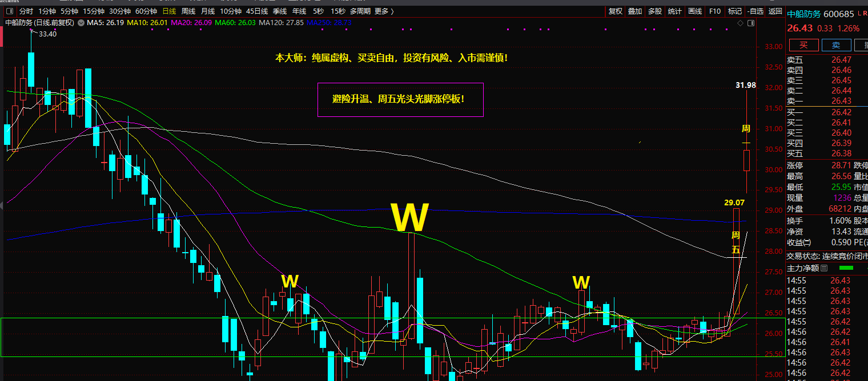Click the 叠加 overlay button
The height and width of the screenshot is (381, 868).
coord(634,11)
